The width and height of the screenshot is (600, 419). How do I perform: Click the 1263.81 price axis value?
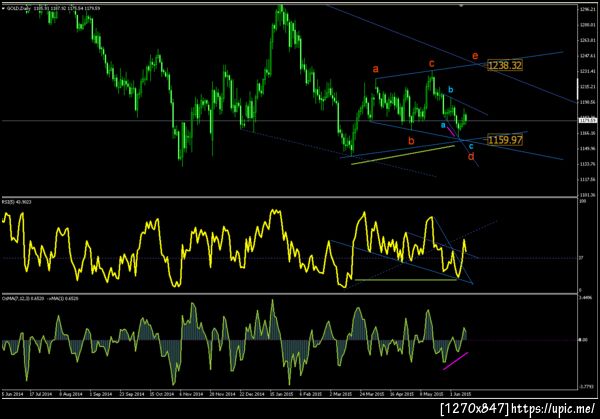coord(587,40)
